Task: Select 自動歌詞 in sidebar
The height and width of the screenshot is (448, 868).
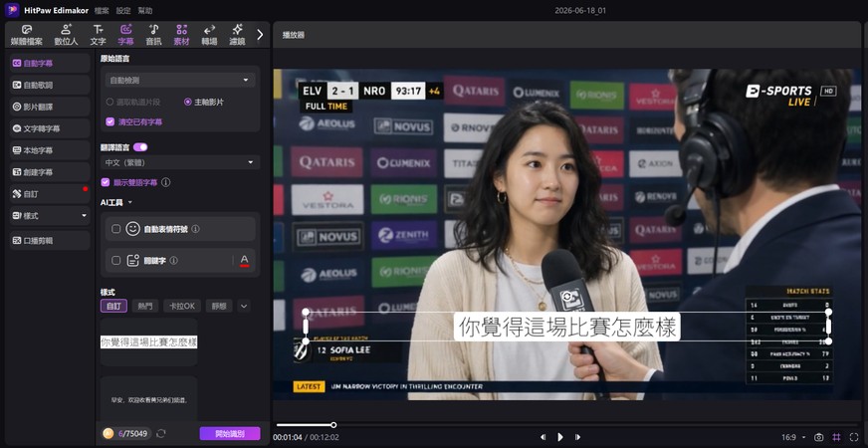Action: pos(50,85)
